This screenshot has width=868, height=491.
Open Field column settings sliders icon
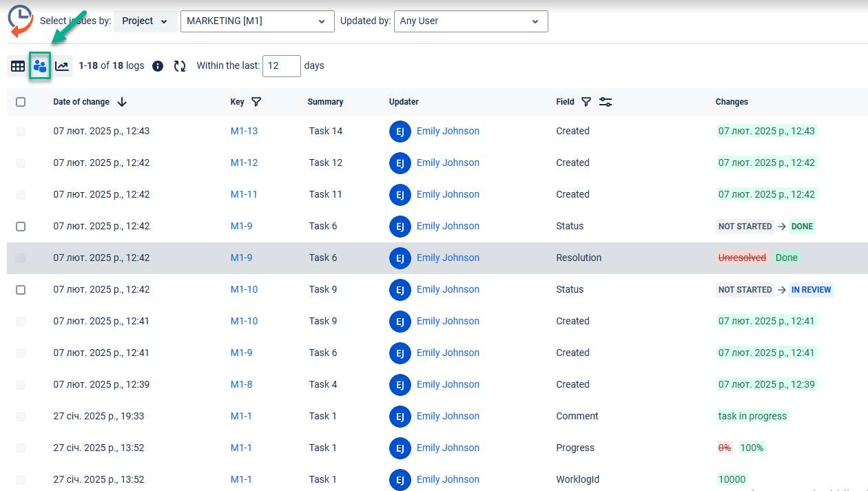(606, 102)
